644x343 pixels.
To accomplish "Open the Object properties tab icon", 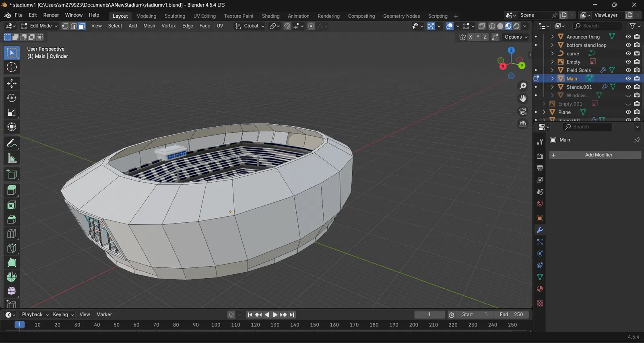I will [x=540, y=218].
